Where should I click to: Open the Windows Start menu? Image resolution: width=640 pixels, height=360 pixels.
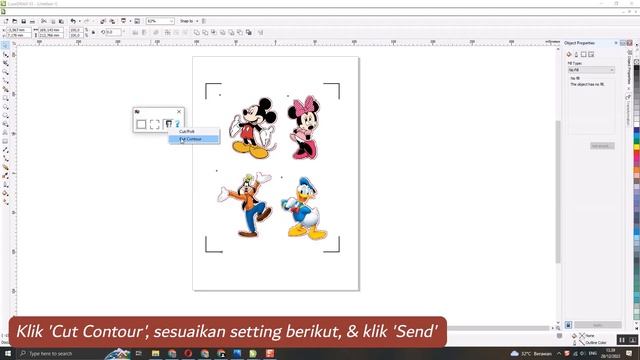pyautogui.click(x=8, y=353)
